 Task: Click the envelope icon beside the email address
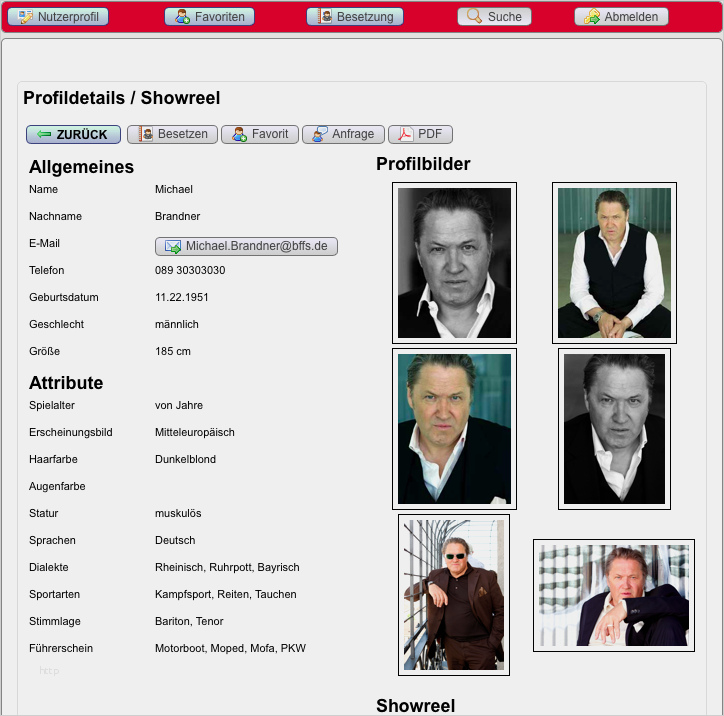[x=173, y=247]
